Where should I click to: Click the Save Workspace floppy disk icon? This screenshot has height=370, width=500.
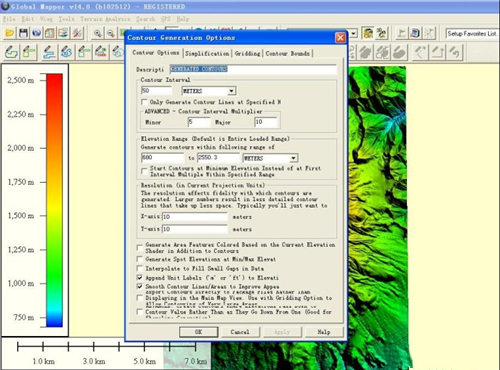pos(23,33)
